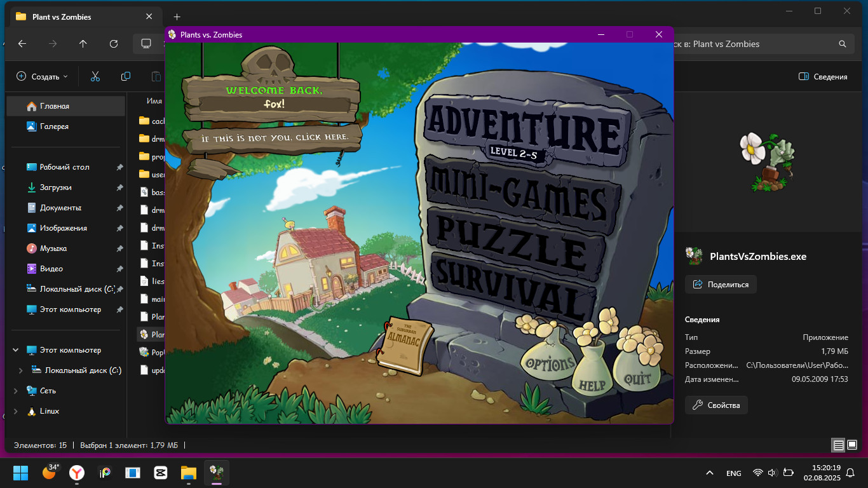Click the Plants vs. Zombies taskbar icon

click(x=217, y=473)
